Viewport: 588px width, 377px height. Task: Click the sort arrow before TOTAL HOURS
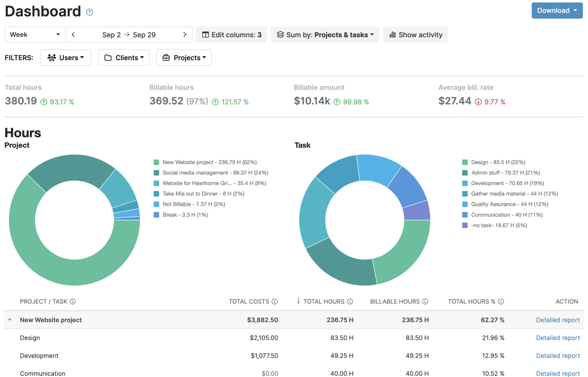pos(298,301)
